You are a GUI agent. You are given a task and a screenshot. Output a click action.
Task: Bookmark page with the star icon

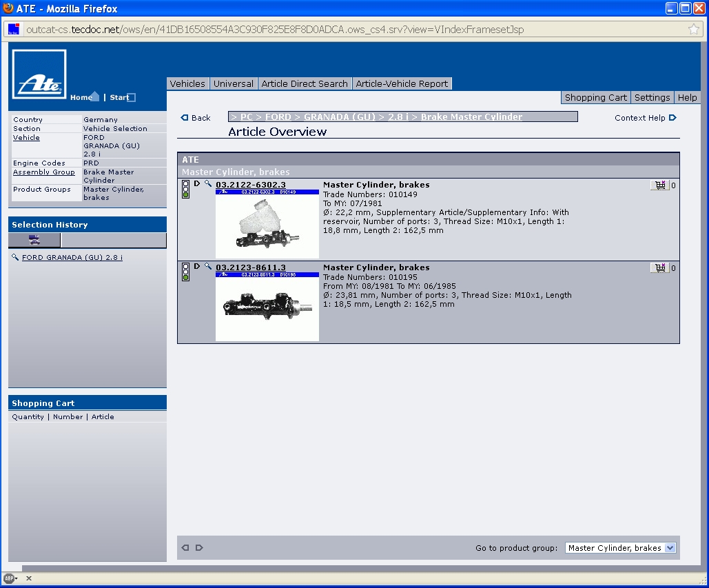point(694,30)
